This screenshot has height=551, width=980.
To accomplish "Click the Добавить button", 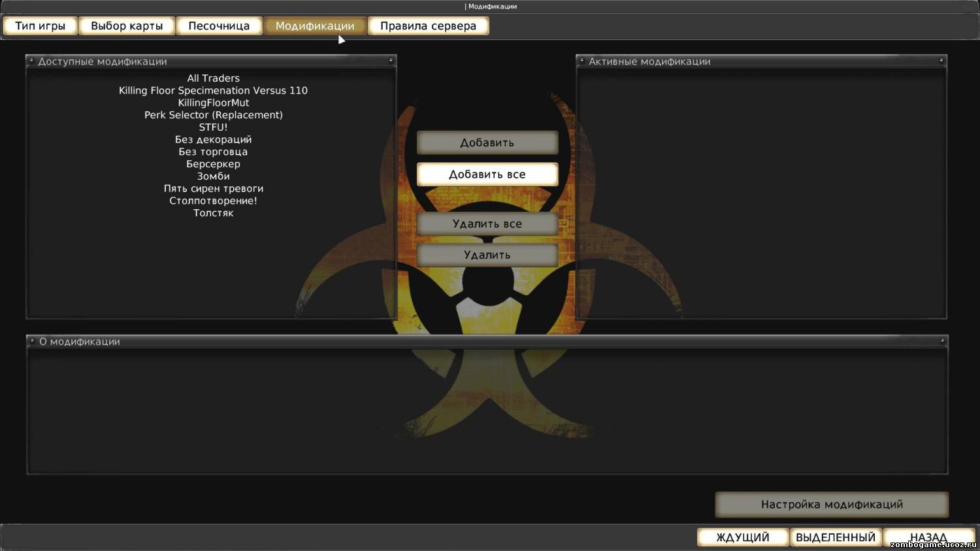I will coord(487,142).
